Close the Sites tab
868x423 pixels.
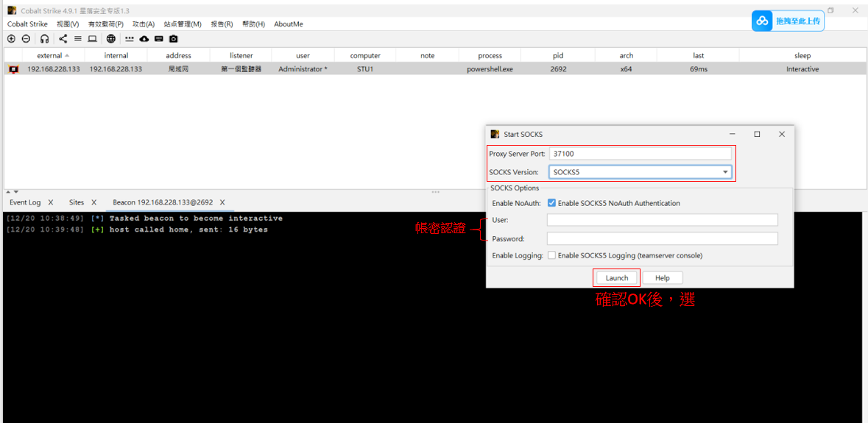click(94, 202)
